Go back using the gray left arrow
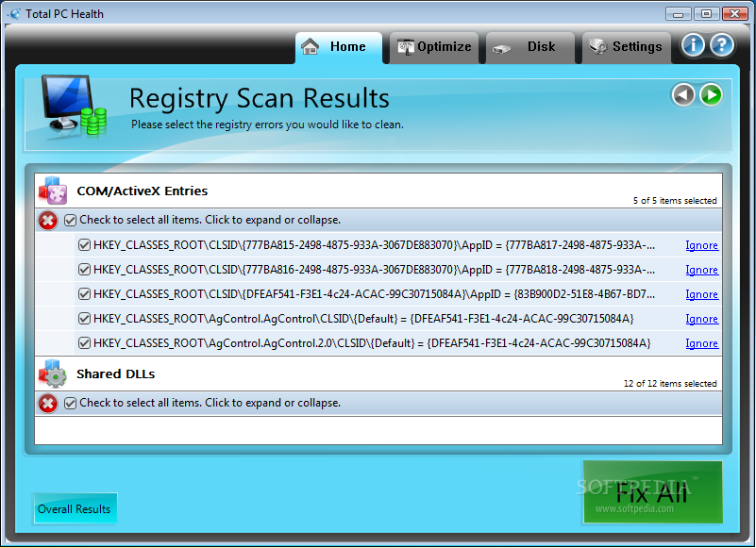Screen dimensions: 756x548 point(683,94)
